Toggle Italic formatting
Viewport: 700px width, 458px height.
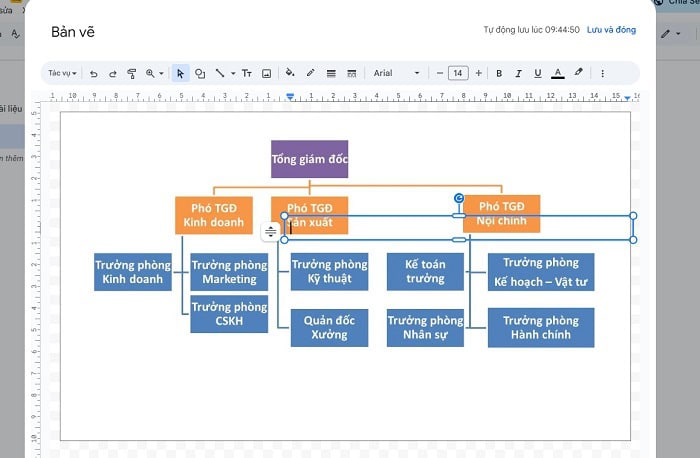pos(518,73)
